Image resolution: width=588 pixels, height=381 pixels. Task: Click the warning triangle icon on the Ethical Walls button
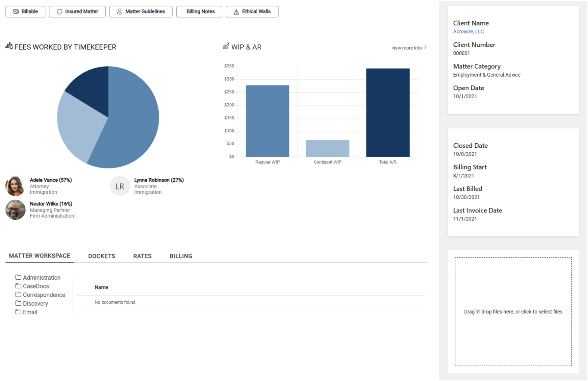point(236,12)
